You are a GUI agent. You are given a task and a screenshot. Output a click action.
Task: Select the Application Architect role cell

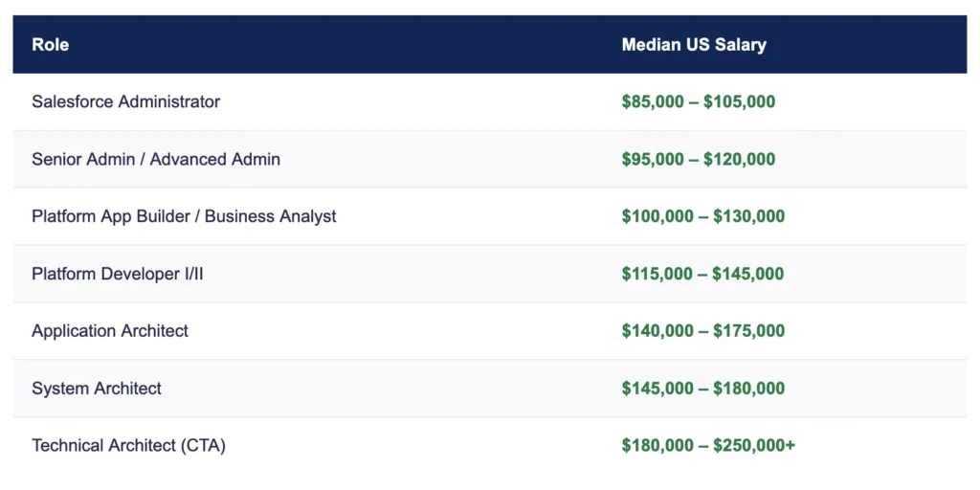pos(110,331)
